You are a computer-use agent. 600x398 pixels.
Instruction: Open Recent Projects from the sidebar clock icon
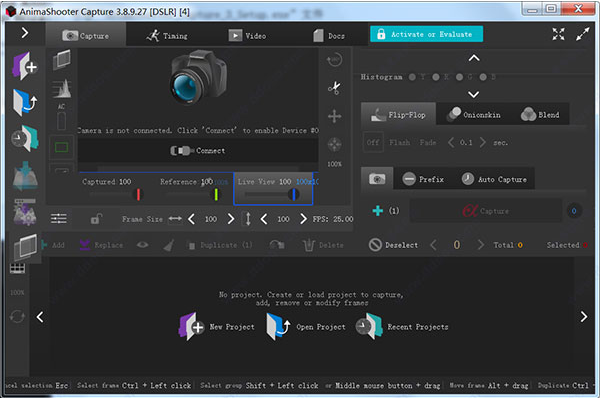pyautogui.click(x=25, y=138)
